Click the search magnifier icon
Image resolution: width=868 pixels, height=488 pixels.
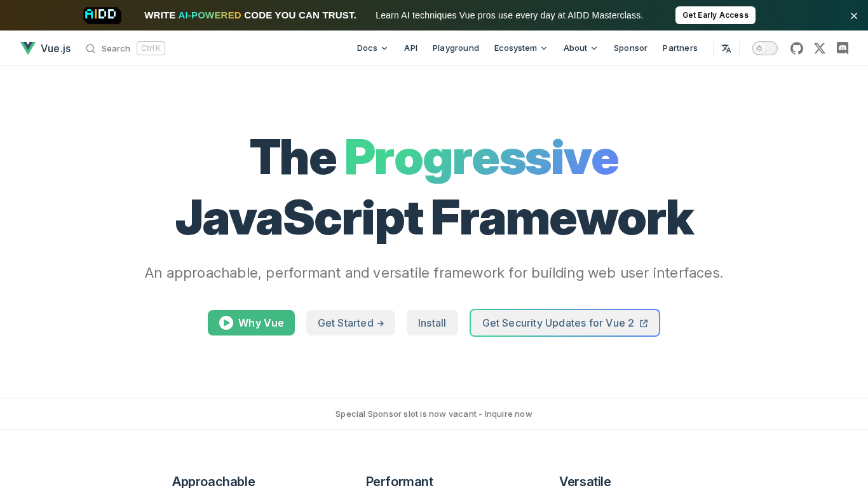click(x=91, y=48)
